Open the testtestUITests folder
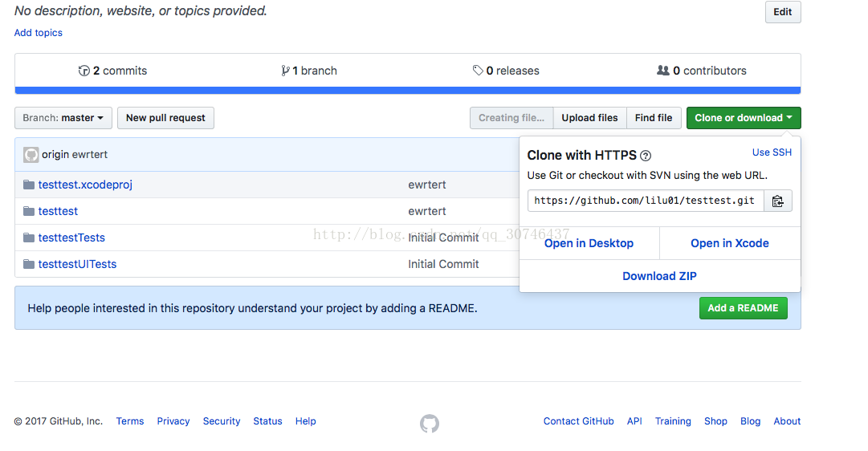 point(78,265)
